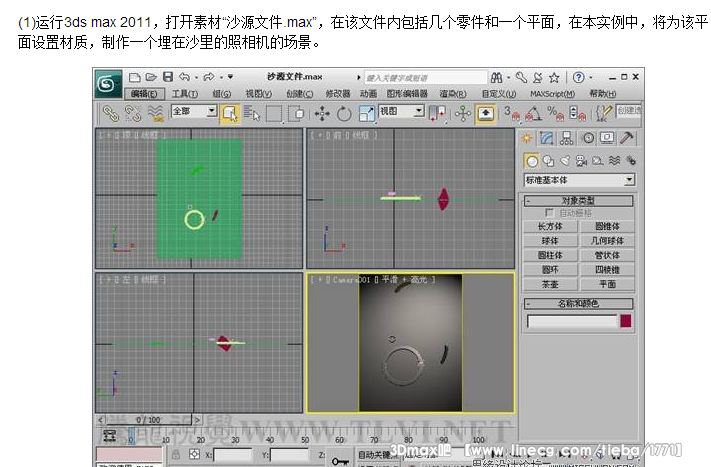Viewport: 711px width, 467px height.
Task: Toggle Window/Crossing selection mode
Action: point(297,113)
